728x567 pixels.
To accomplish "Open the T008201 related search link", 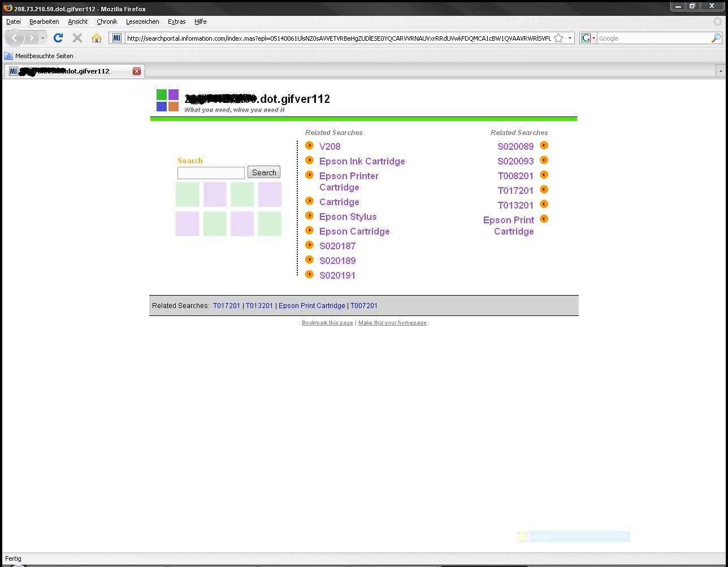I will coord(515,176).
